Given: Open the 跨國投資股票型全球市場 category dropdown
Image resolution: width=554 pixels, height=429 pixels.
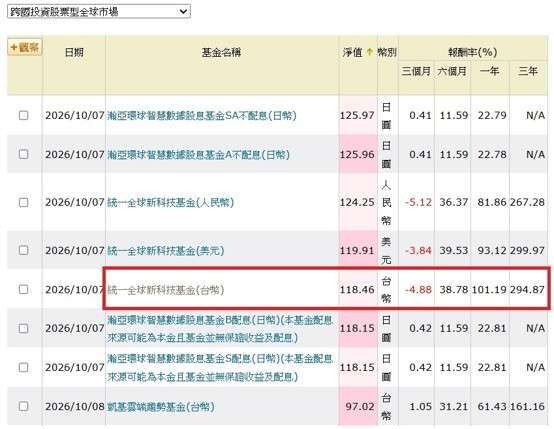Looking at the screenshot, I should pyautogui.click(x=99, y=12).
